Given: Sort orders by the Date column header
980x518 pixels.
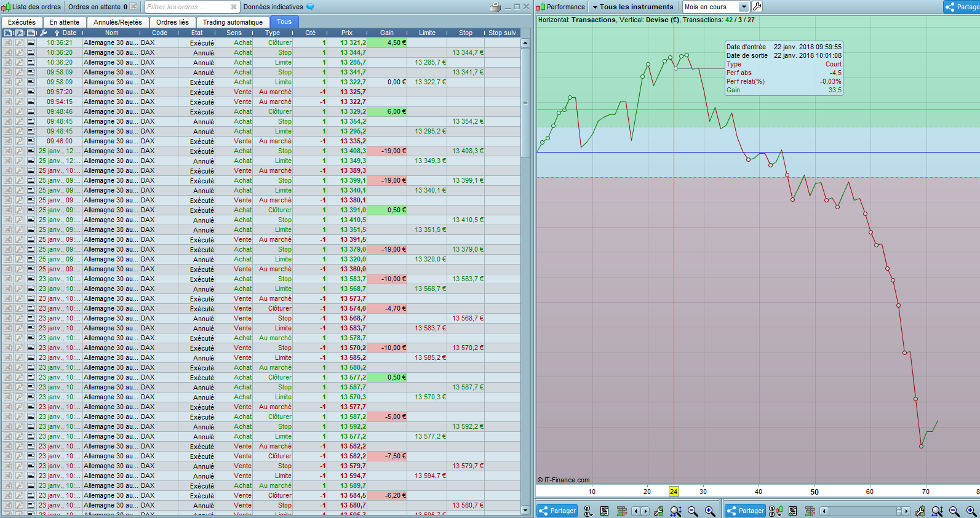Looking at the screenshot, I should (70, 33).
